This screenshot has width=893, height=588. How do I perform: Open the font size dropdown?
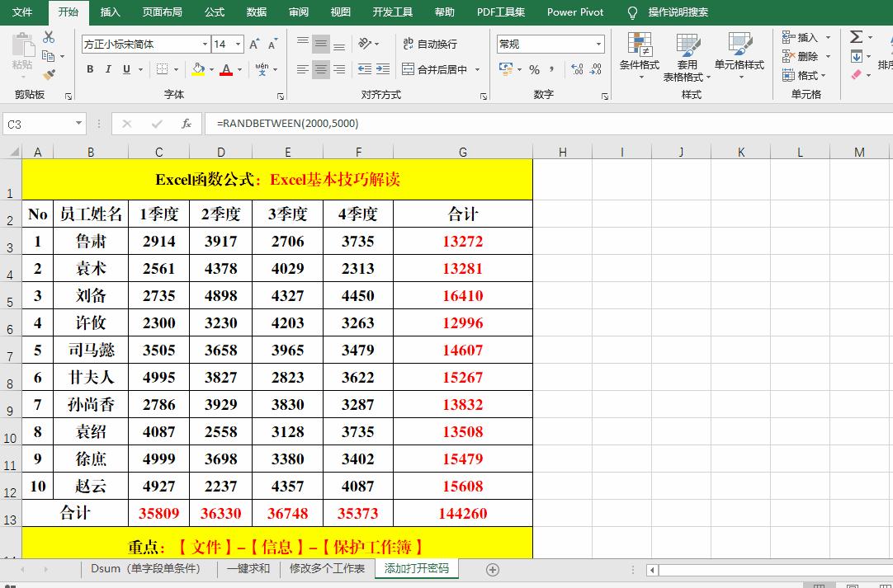(x=239, y=43)
